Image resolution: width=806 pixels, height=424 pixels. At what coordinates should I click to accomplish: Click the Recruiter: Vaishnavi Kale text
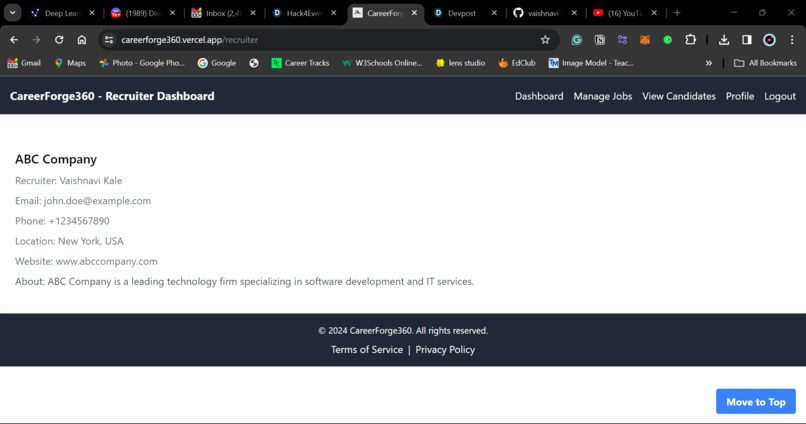coord(68,180)
